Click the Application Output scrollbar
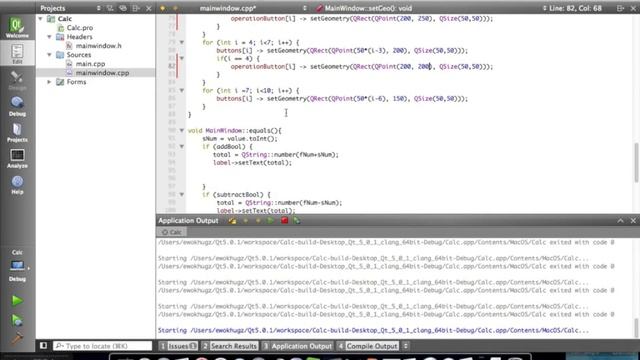This screenshot has width=640, height=360. coord(636,328)
